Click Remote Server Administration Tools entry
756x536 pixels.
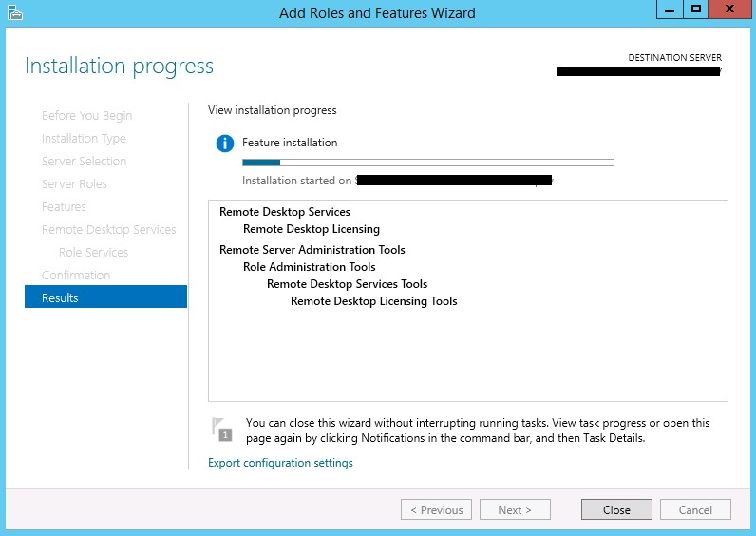pyautogui.click(x=312, y=250)
